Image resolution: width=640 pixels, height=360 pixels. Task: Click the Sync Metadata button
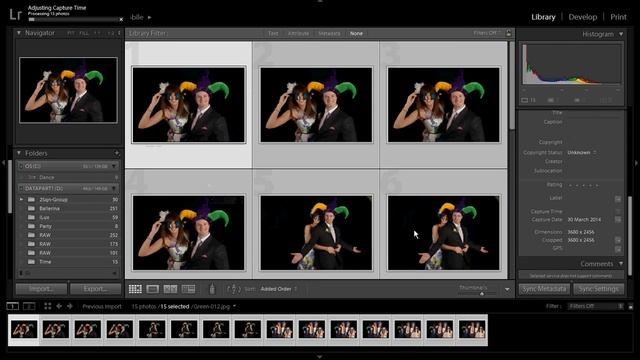pyautogui.click(x=544, y=289)
